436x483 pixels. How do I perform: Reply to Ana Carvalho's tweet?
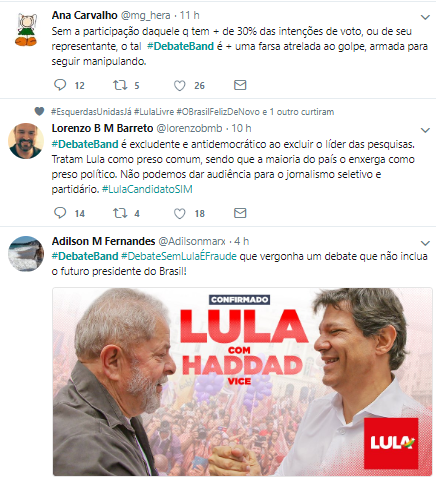60,85
